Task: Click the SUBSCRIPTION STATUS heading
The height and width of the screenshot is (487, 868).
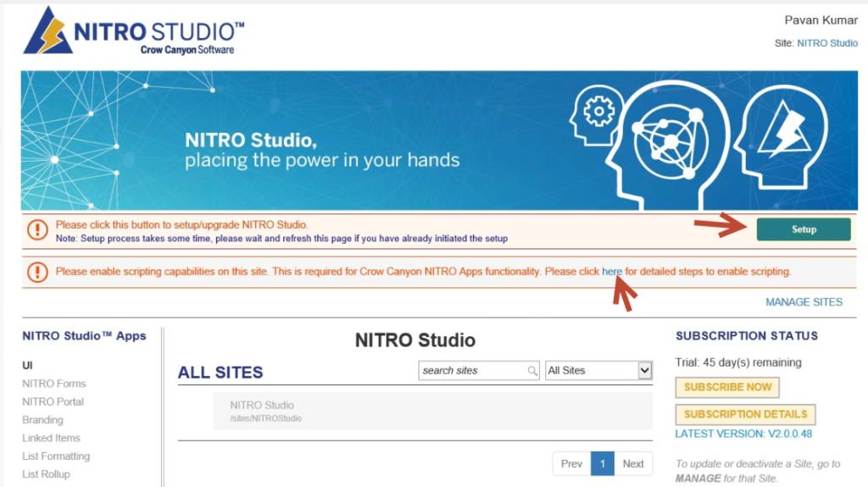Action: 746,336
